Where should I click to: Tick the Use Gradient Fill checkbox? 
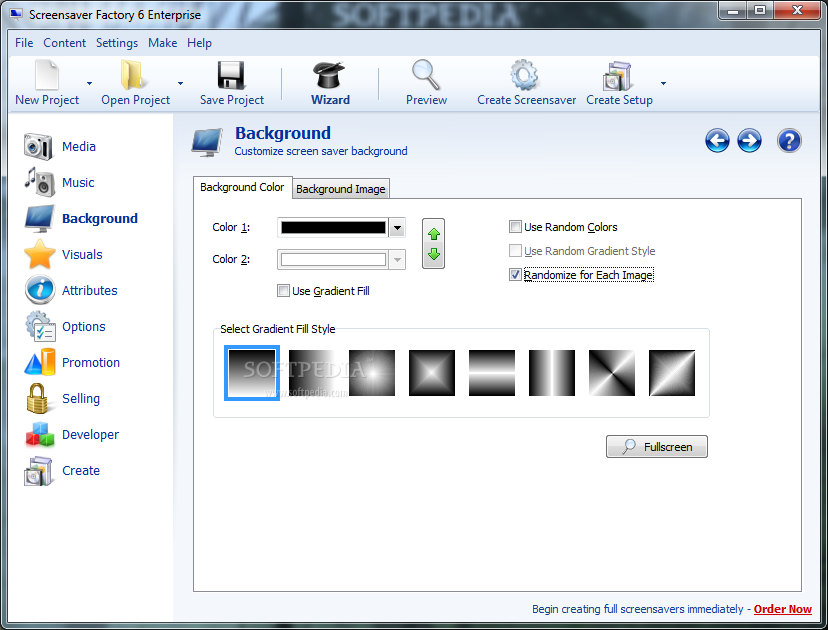pyautogui.click(x=284, y=291)
